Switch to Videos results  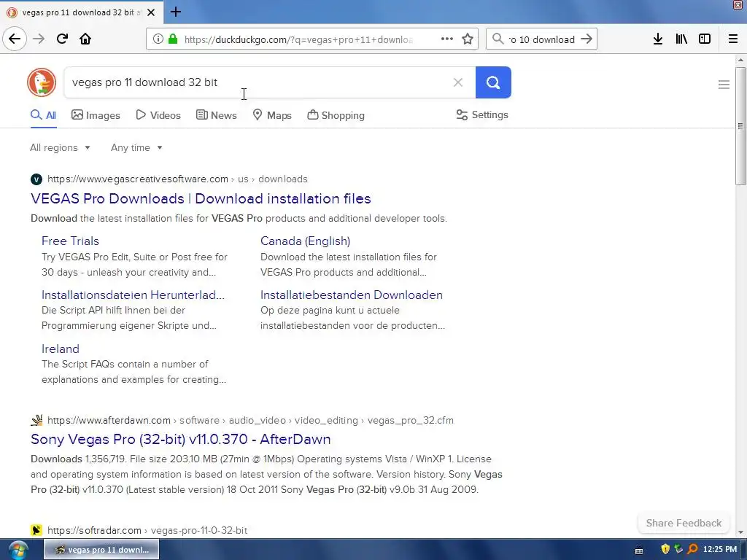click(x=158, y=115)
